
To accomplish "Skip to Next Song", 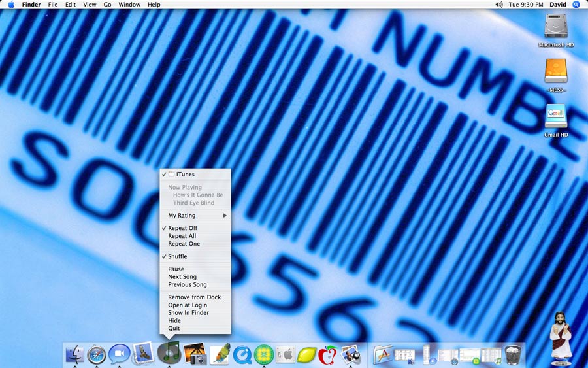I will click(195, 277).
